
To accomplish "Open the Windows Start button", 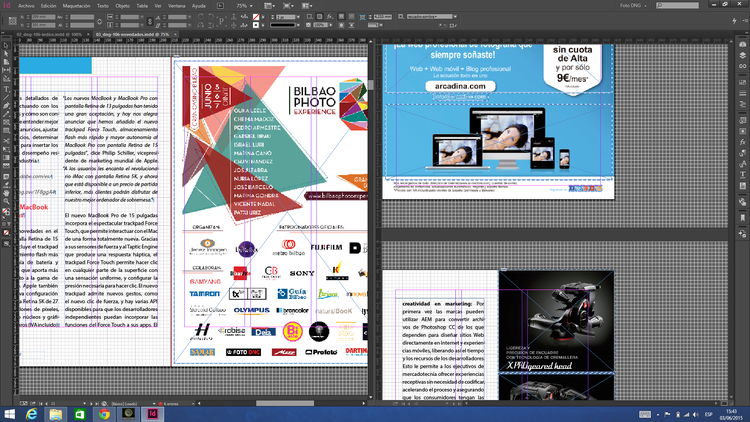I will click(x=9, y=414).
